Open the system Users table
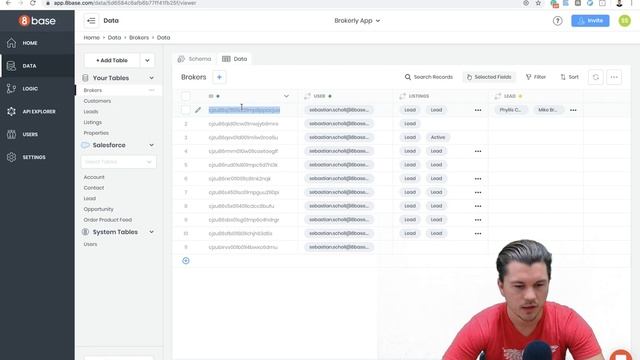Image resolution: width=640 pixels, height=360 pixels. [x=90, y=244]
